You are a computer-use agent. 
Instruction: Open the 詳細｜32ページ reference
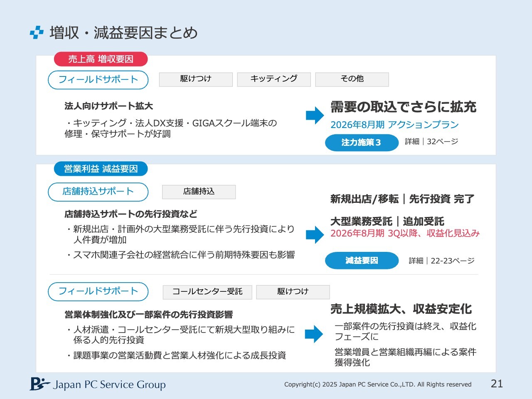[431, 142]
